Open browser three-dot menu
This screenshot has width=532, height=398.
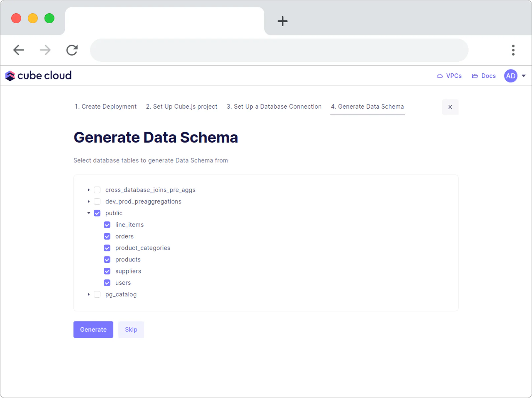[x=513, y=50]
